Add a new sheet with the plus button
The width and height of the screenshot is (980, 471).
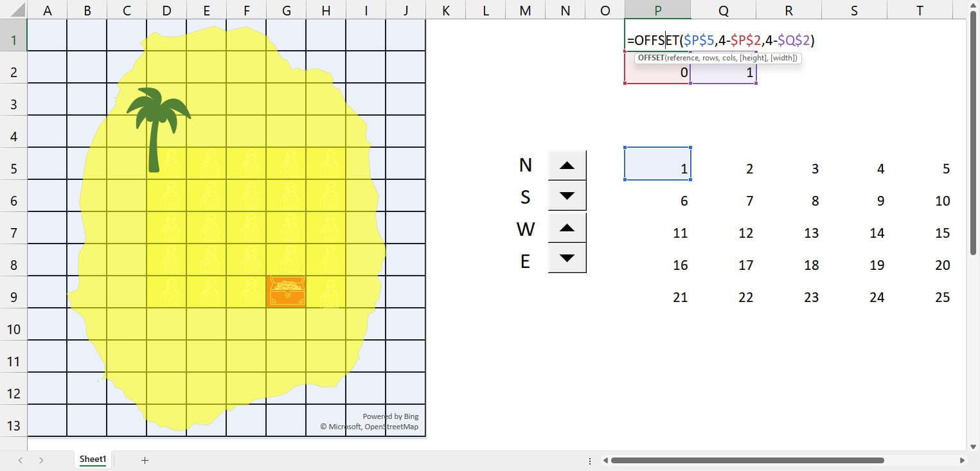145,460
